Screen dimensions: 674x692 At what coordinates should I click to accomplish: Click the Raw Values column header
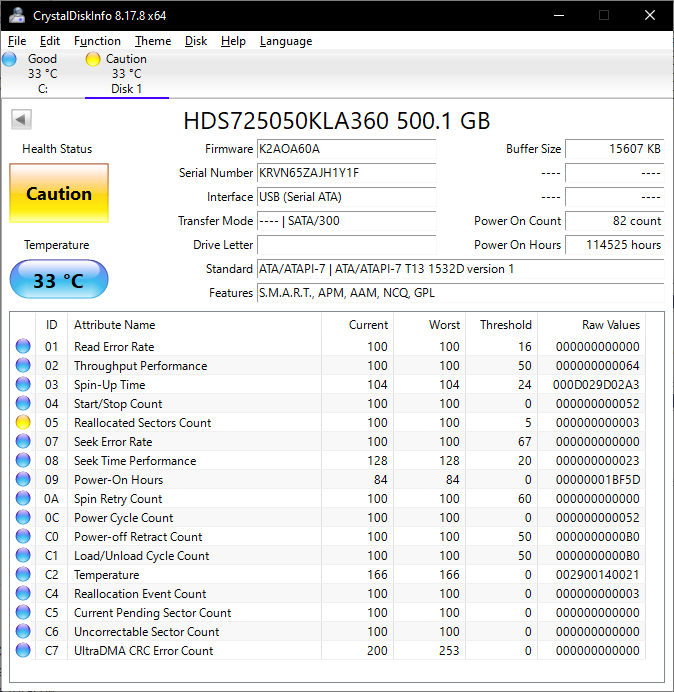pos(610,325)
